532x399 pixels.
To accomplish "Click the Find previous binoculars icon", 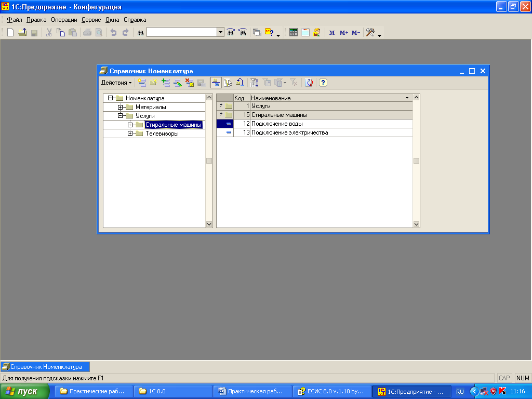I will pyautogui.click(x=243, y=33).
